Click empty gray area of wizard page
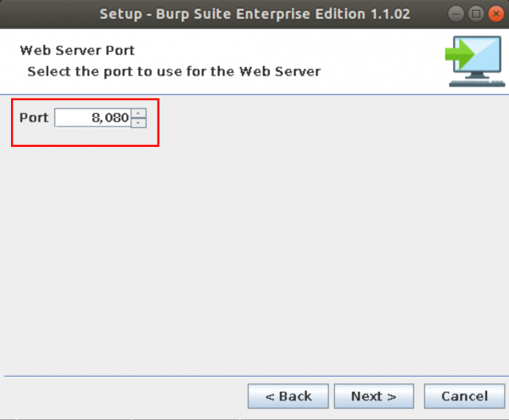 [255, 255]
